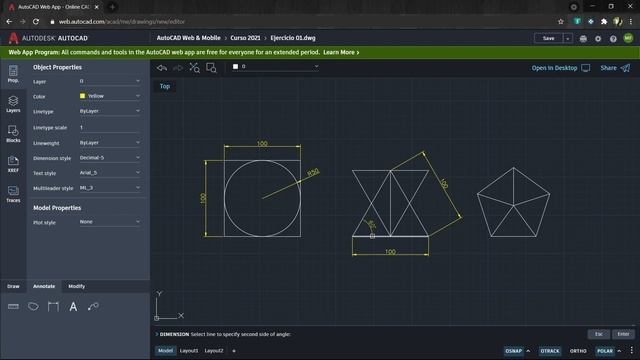Viewport: 640px width, 360px height.
Task: Navigate to Curso 2021 breadcrumb
Action: pyautogui.click(x=245, y=38)
